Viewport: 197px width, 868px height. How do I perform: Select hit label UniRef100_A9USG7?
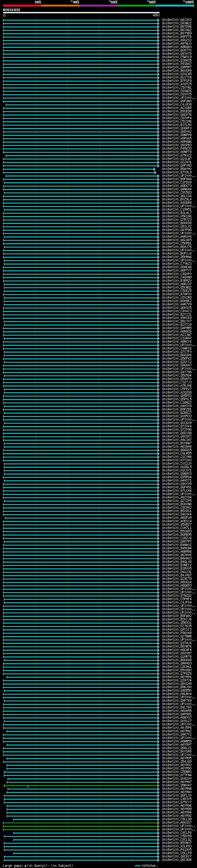pos(177,822)
